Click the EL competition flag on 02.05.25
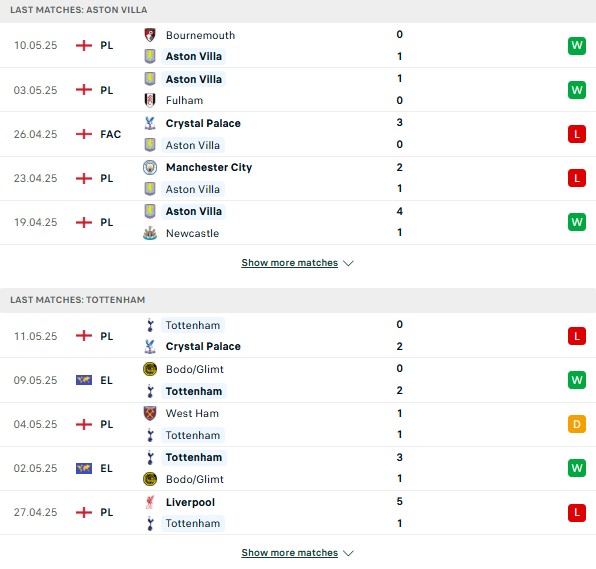 tap(84, 468)
